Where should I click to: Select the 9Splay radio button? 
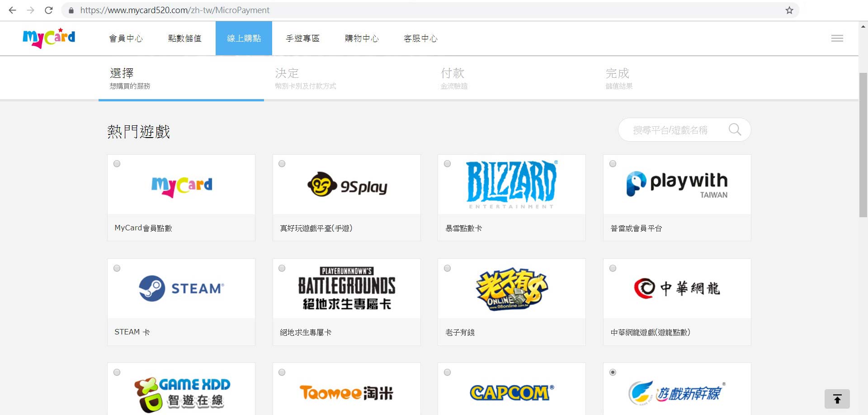coord(282,164)
